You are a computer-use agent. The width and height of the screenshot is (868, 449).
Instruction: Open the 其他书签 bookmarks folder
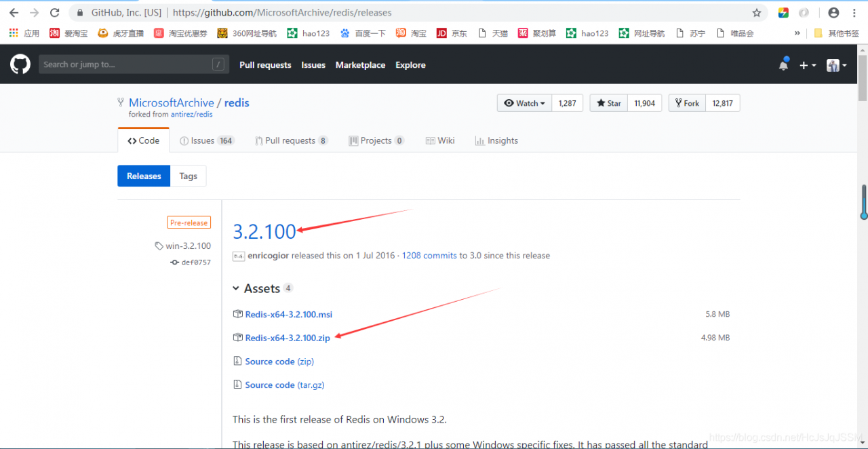coord(836,33)
